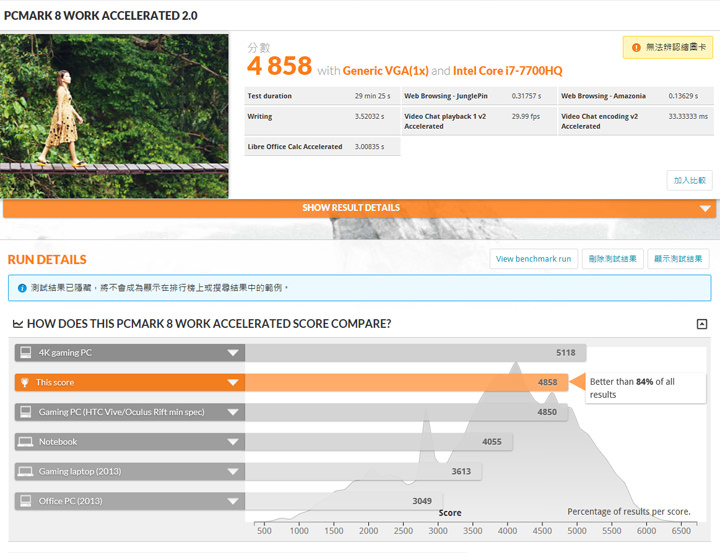Click the View benchmark run button
Screen dimensions: 720x553
click(x=533, y=259)
